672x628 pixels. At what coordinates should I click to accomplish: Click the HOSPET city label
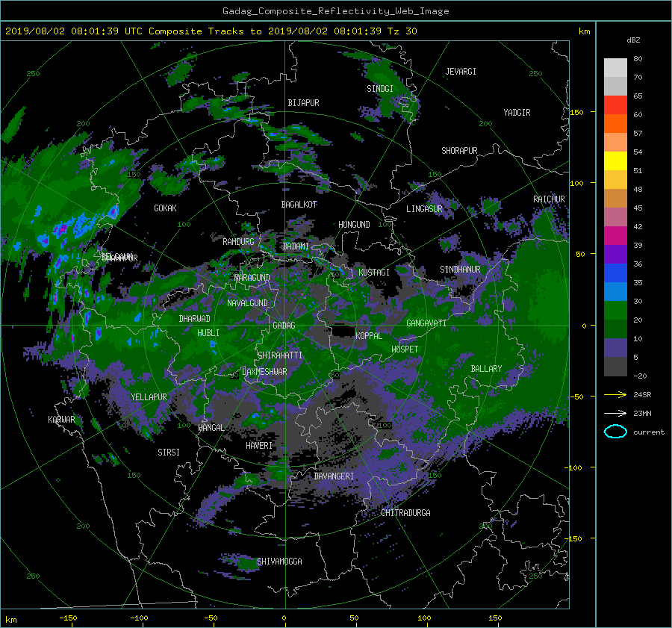(x=405, y=349)
